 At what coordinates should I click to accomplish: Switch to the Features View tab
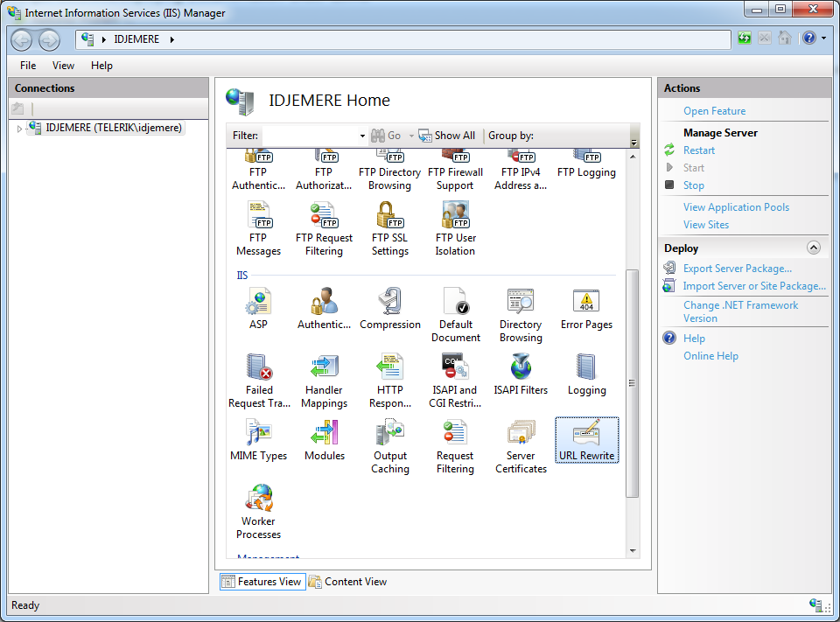tap(262, 582)
